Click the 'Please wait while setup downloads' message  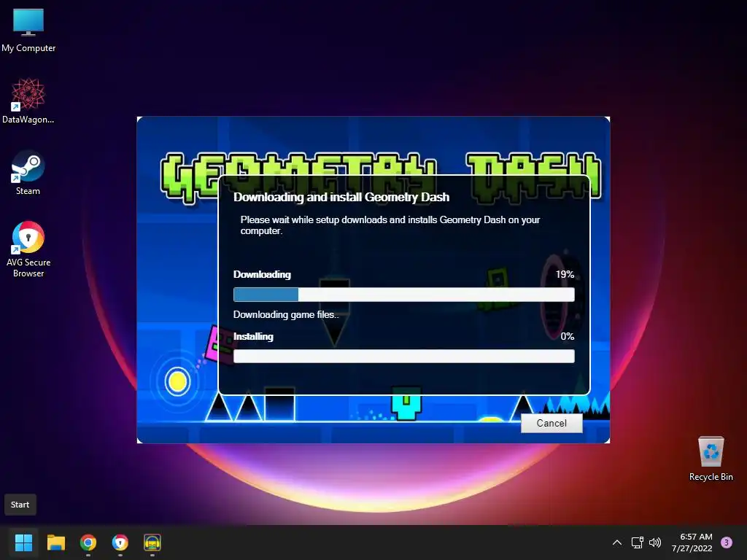(x=390, y=225)
